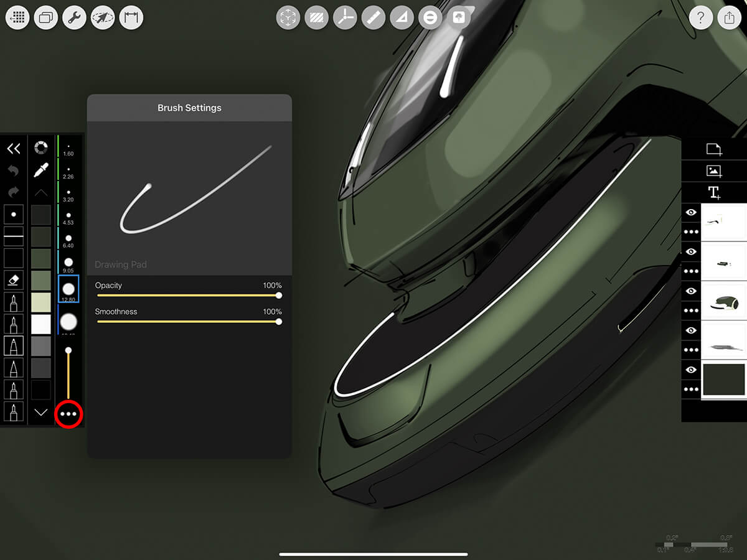Screen dimensions: 747x560
Task: Open brush options three-dot button
Action: 68,414
